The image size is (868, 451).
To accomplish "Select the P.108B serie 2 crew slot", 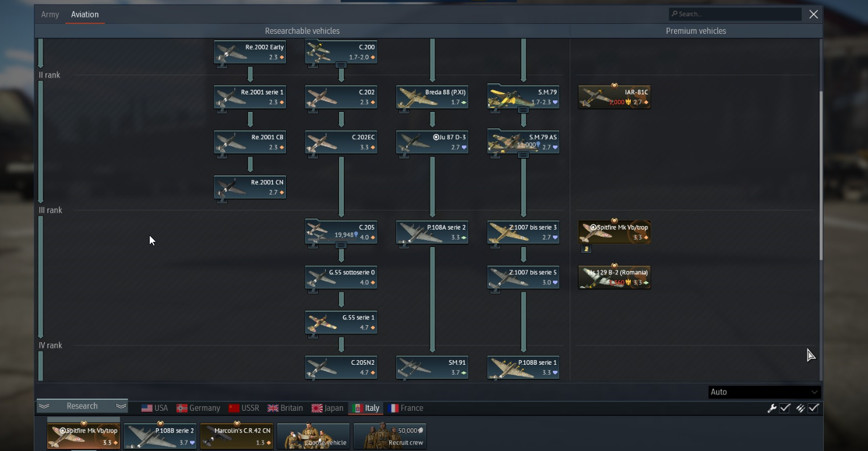I will tap(160, 436).
